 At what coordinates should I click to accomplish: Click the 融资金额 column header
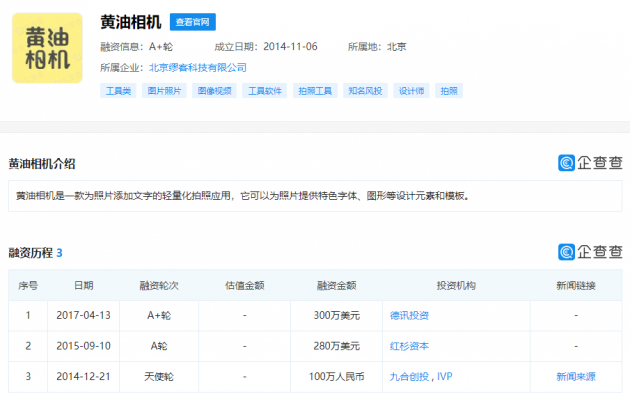point(336,286)
